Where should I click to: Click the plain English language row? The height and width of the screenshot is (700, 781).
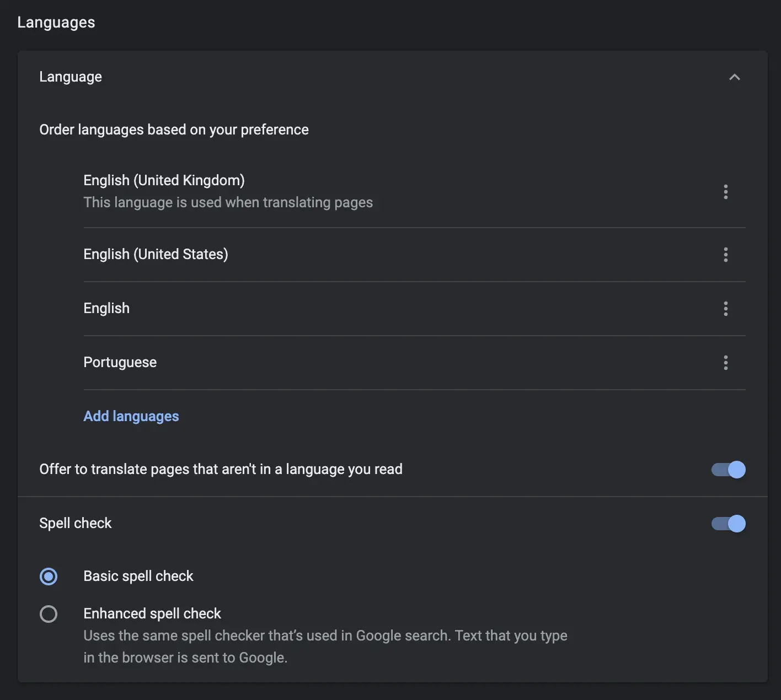pyautogui.click(x=106, y=308)
